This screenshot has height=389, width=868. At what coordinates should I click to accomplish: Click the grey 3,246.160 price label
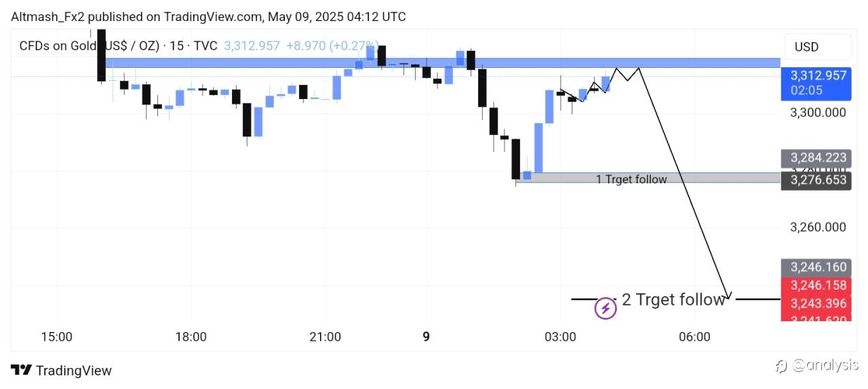tap(814, 267)
